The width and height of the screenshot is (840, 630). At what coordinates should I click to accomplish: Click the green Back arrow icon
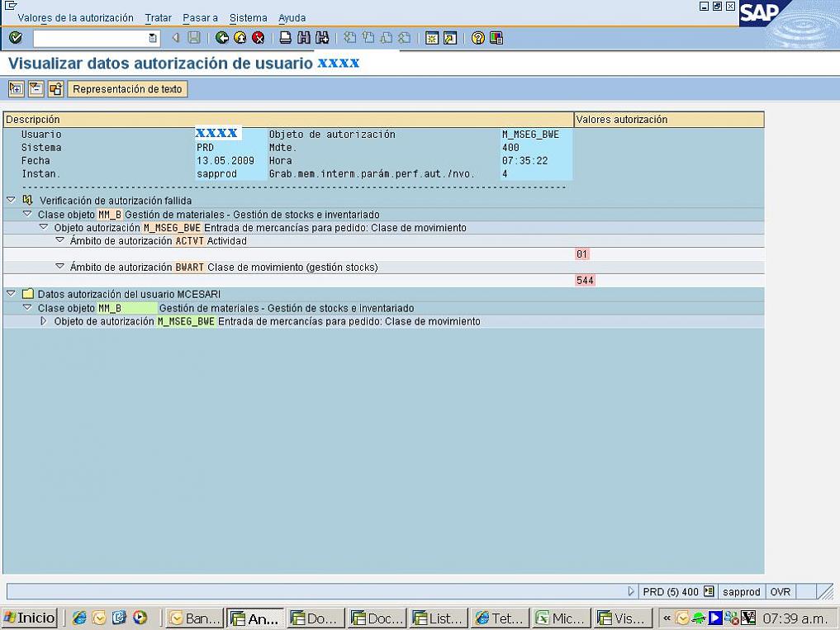click(x=221, y=38)
